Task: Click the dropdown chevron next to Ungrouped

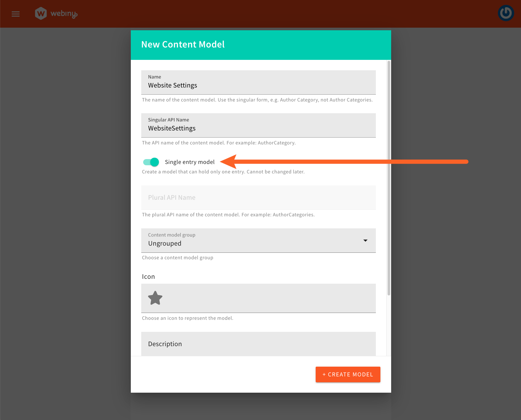Action: [x=365, y=240]
